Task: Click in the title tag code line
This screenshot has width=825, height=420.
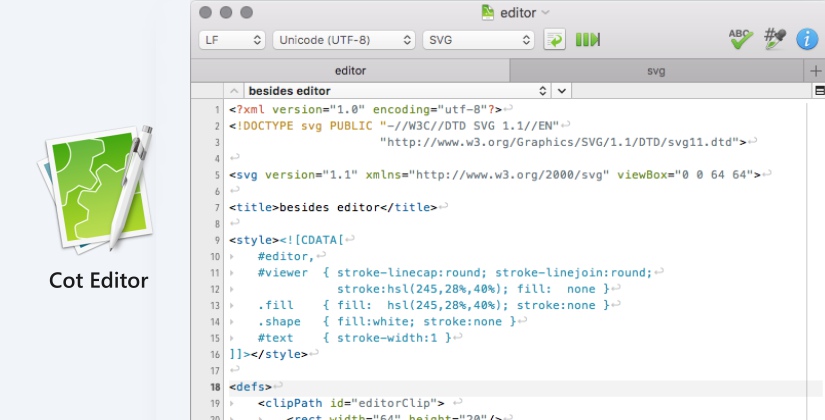Action: point(330,208)
